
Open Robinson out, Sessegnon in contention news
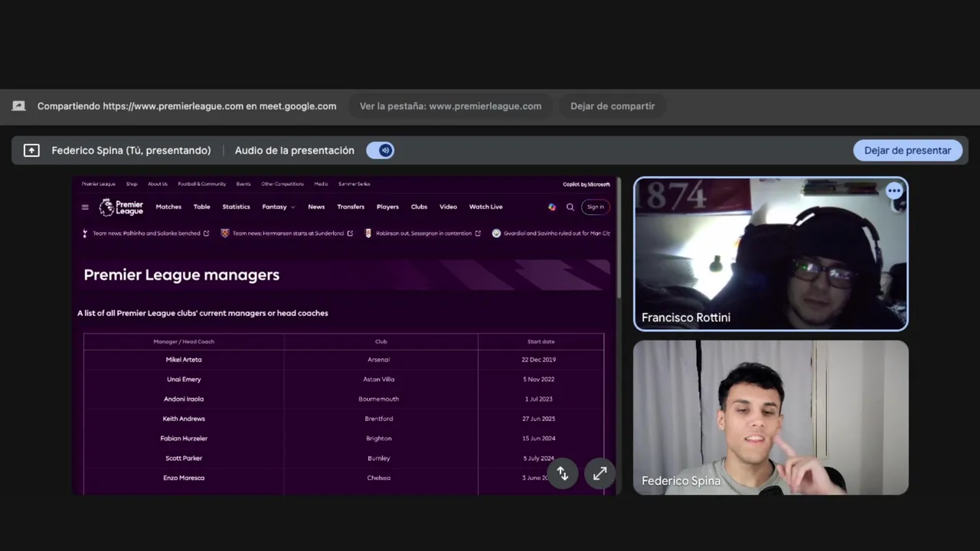point(423,233)
